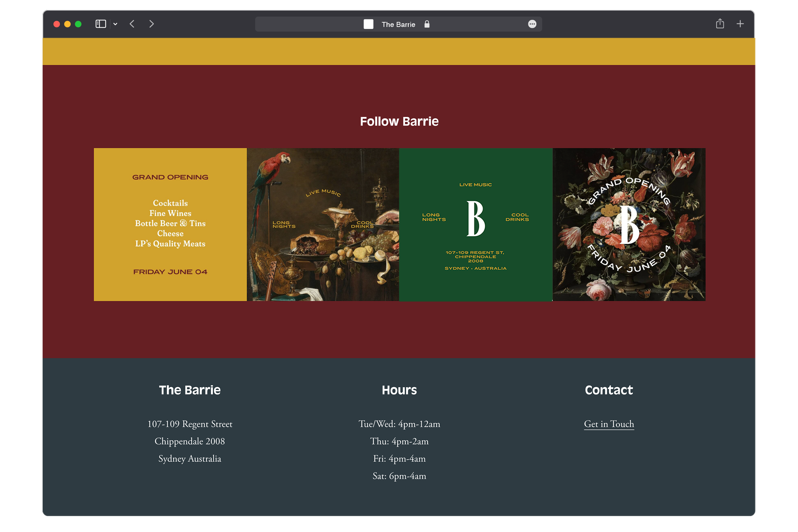Click the Contact footer heading
Screen dimensions: 798x532
tap(609, 390)
